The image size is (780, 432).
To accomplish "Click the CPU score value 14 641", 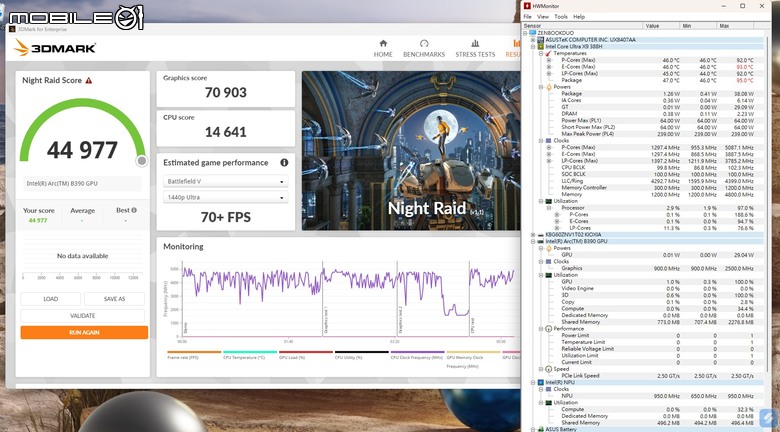I will click(225, 132).
